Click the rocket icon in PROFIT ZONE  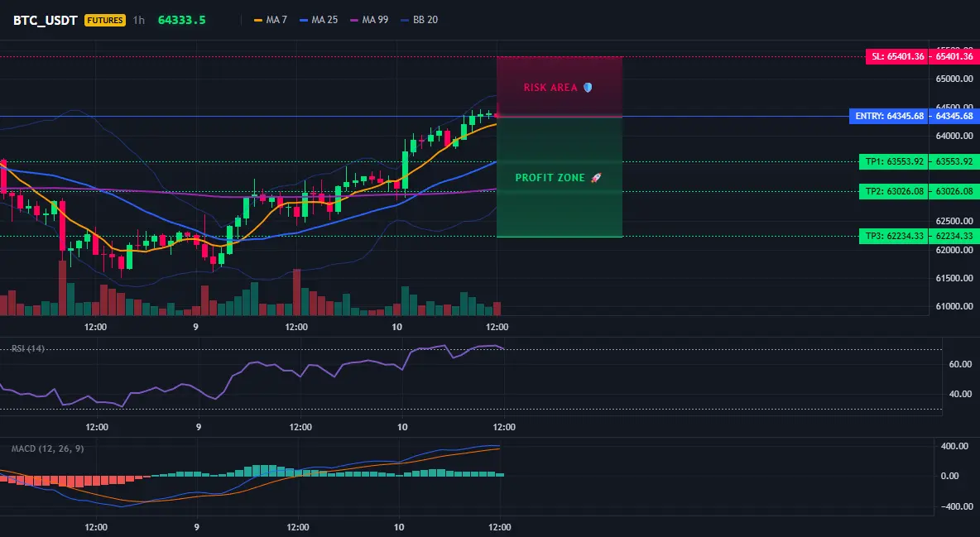tap(596, 178)
